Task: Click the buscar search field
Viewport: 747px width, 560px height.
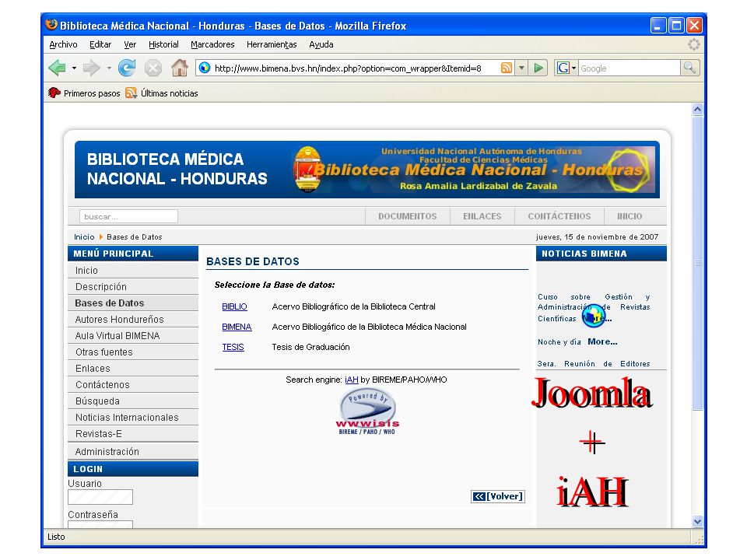Action: pos(128,216)
